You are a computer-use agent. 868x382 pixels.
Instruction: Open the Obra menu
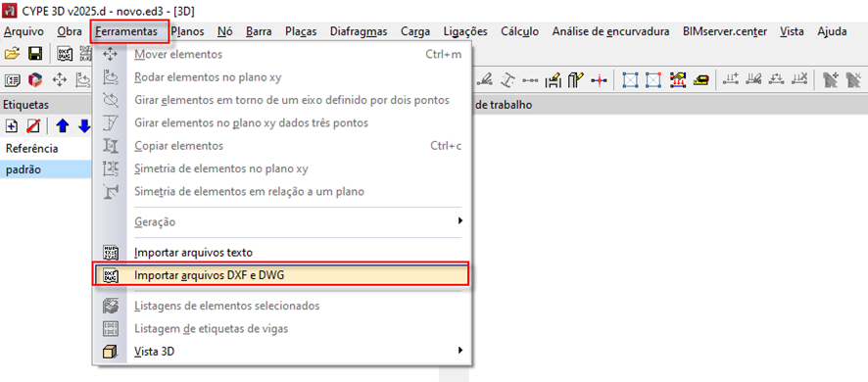[x=70, y=31]
